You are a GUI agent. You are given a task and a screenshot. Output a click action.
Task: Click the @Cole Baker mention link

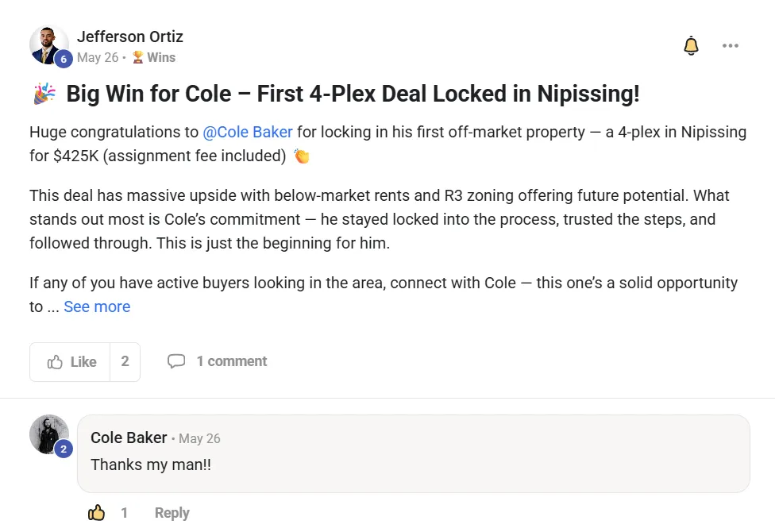[x=248, y=132]
